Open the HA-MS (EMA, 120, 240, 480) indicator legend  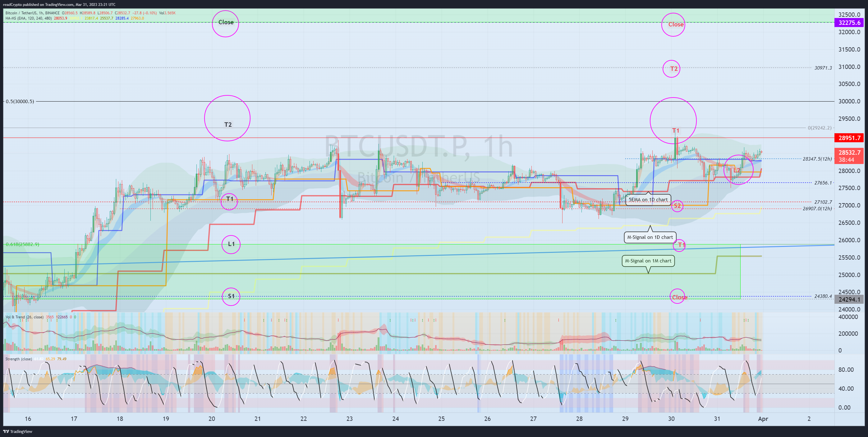(28, 18)
